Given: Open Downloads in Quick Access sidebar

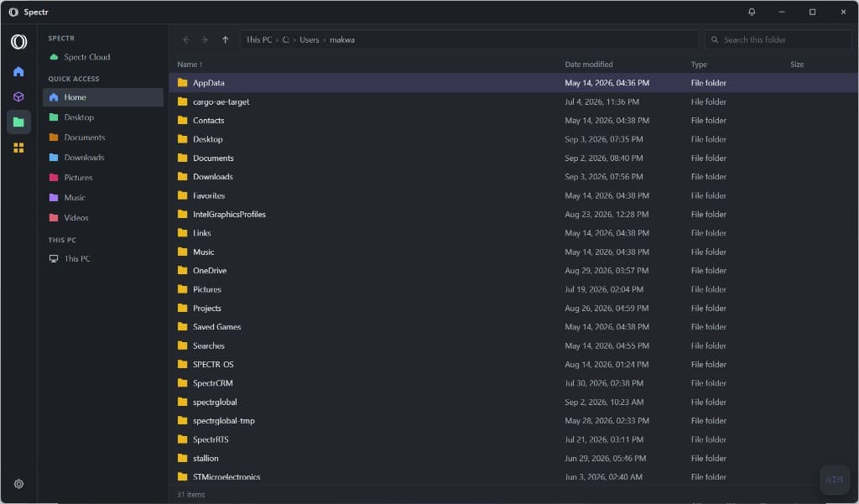Looking at the screenshot, I should point(103,158).
